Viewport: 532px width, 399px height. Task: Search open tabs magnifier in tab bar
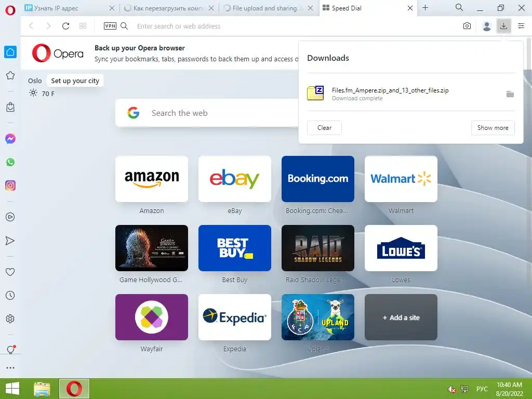[x=459, y=7]
